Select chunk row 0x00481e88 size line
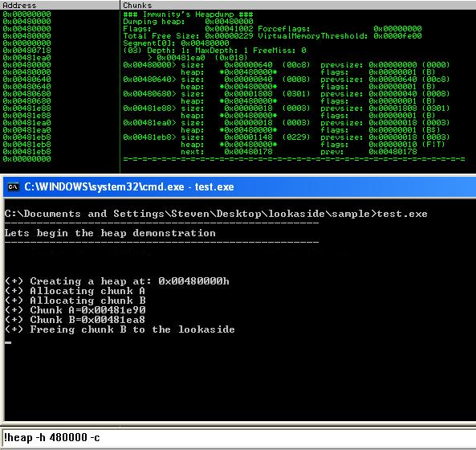 287,108
